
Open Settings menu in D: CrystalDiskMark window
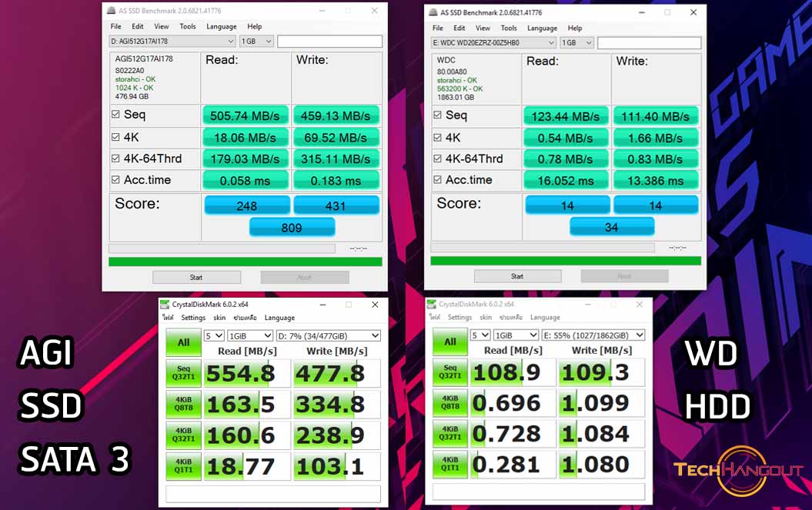[193, 318]
